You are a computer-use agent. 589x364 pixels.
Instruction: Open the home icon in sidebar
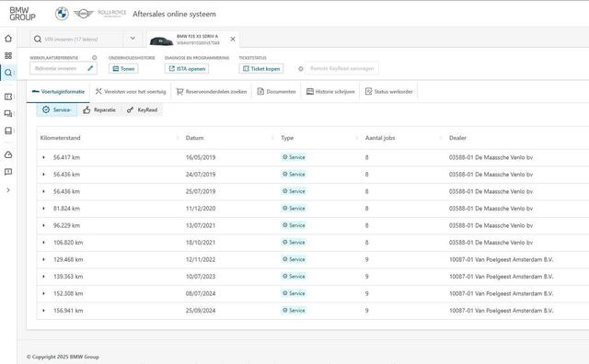click(8, 39)
